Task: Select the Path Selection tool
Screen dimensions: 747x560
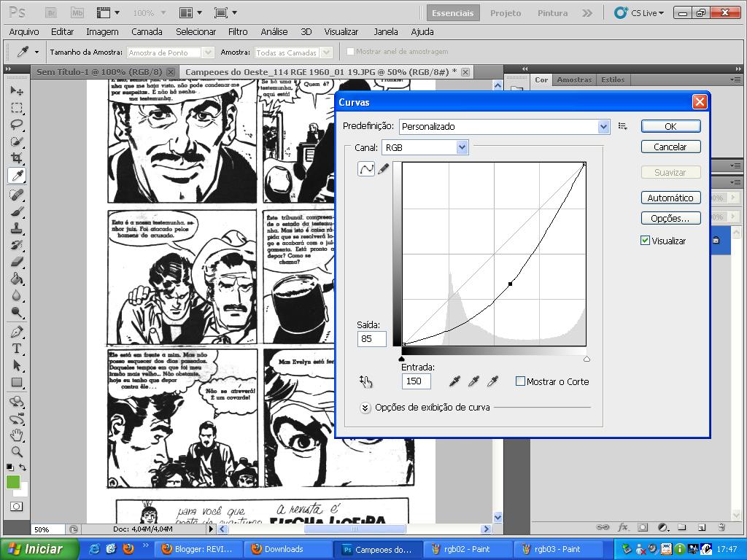Action: (x=17, y=365)
